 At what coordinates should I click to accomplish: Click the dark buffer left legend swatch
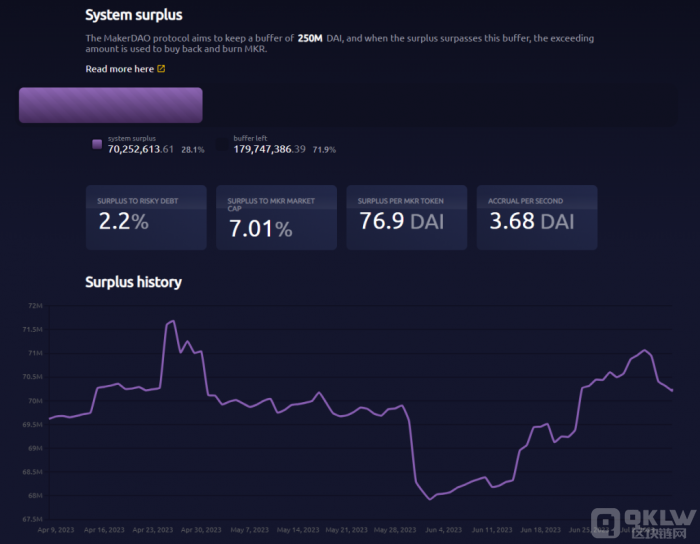[x=222, y=144]
